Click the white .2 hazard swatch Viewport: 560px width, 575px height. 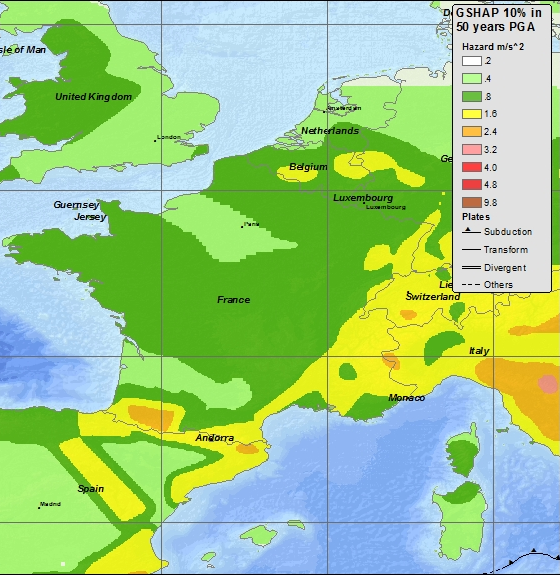(472, 61)
